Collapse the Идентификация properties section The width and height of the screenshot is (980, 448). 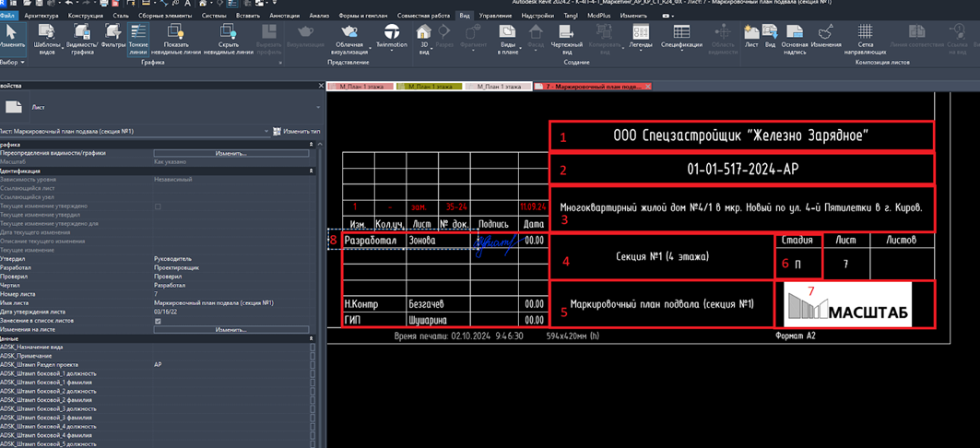(x=312, y=171)
